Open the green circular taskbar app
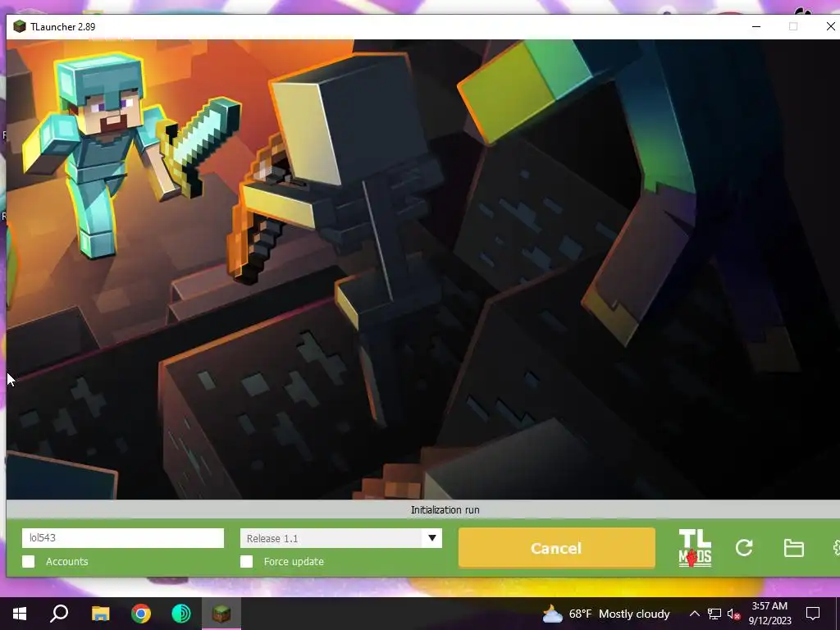The image size is (840, 630). click(x=181, y=614)
